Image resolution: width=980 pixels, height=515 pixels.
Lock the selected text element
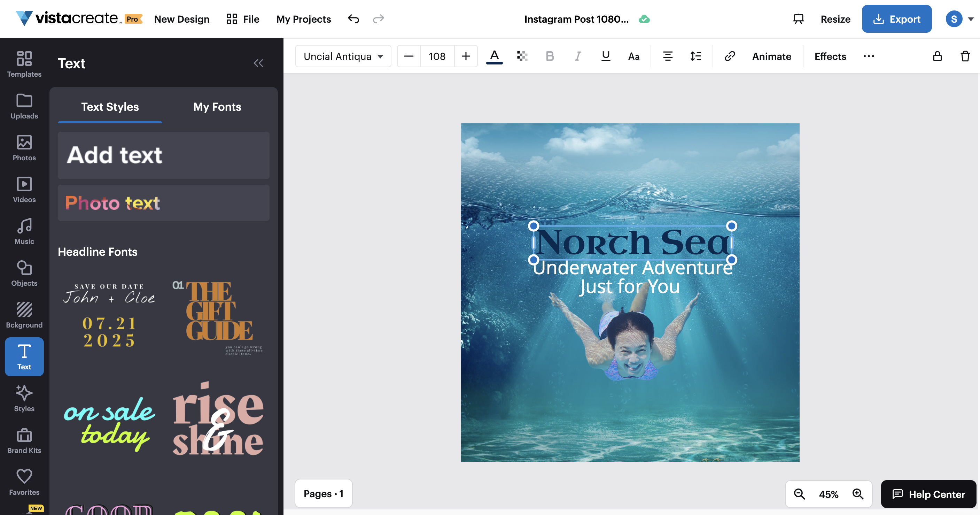[938, 56]
